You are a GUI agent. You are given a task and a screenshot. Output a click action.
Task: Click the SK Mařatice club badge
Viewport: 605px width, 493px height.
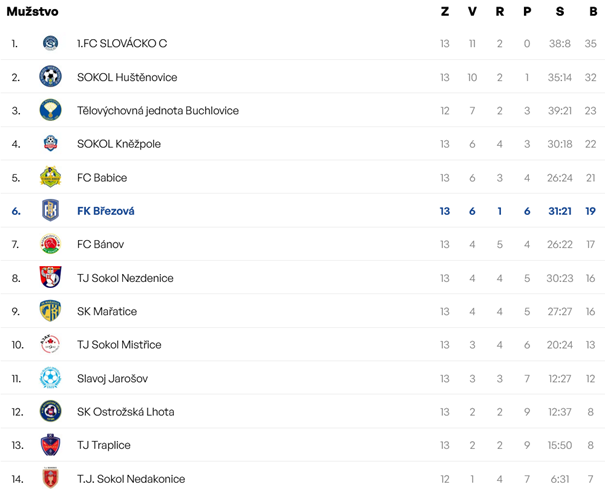50,311
